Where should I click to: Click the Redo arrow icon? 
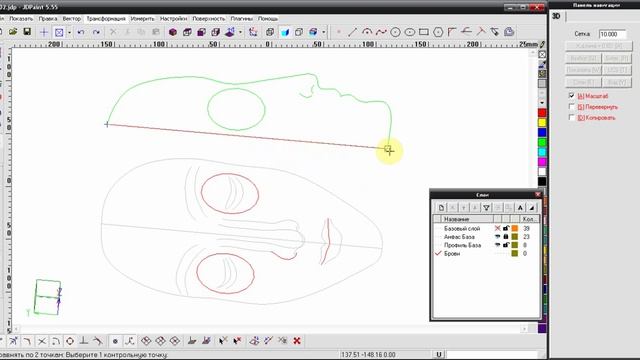(x=96, y=32)
